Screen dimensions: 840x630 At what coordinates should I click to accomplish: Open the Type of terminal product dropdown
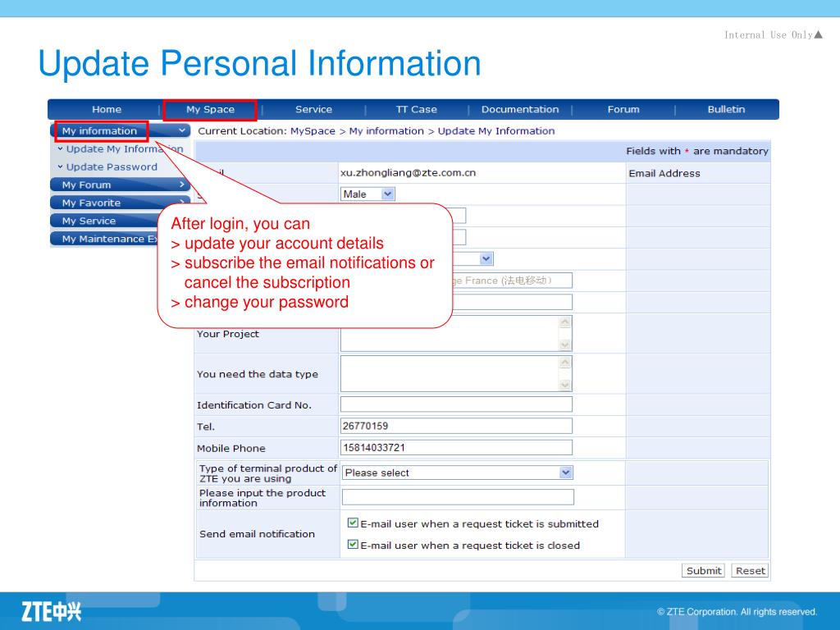click(458, 472)
